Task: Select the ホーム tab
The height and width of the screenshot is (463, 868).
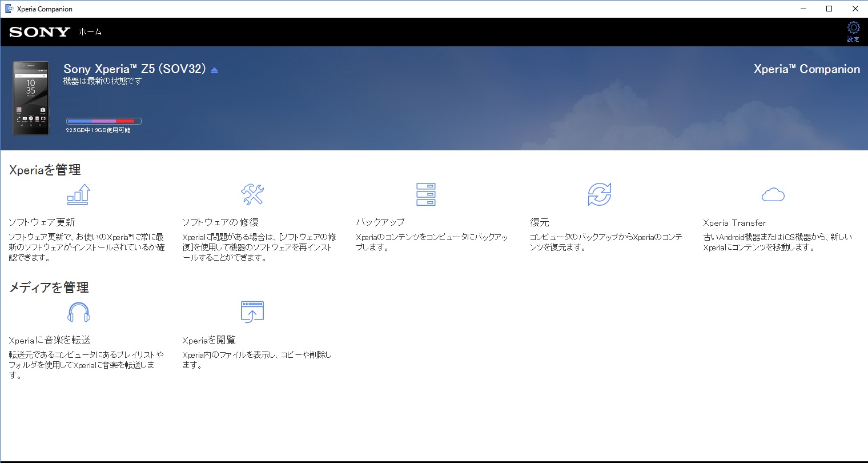Action: pyautogui.click(x=90, y=32)
